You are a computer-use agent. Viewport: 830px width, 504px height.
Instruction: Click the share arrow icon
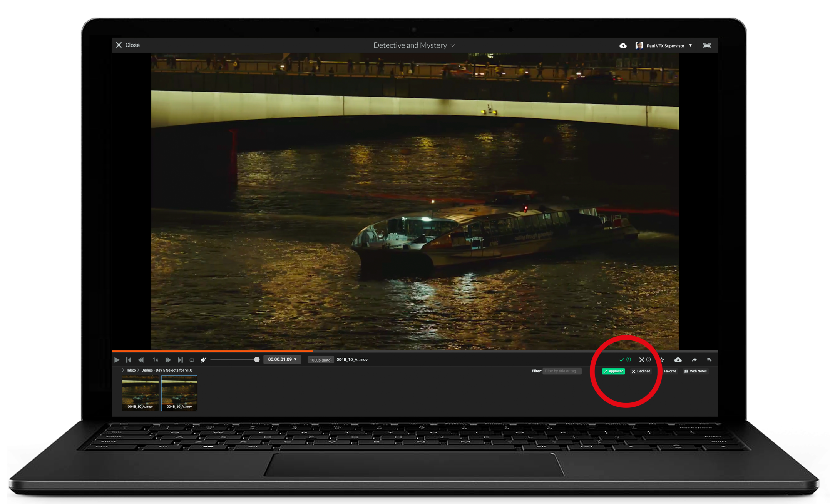(694, 360)
